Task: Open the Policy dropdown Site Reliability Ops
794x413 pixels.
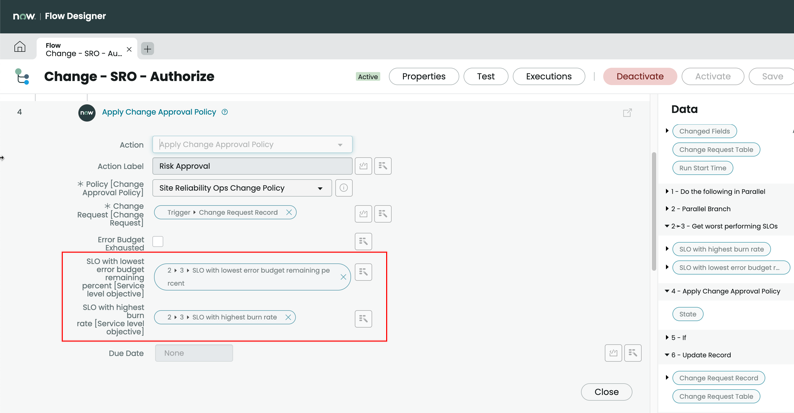Action: coord(242,188)
